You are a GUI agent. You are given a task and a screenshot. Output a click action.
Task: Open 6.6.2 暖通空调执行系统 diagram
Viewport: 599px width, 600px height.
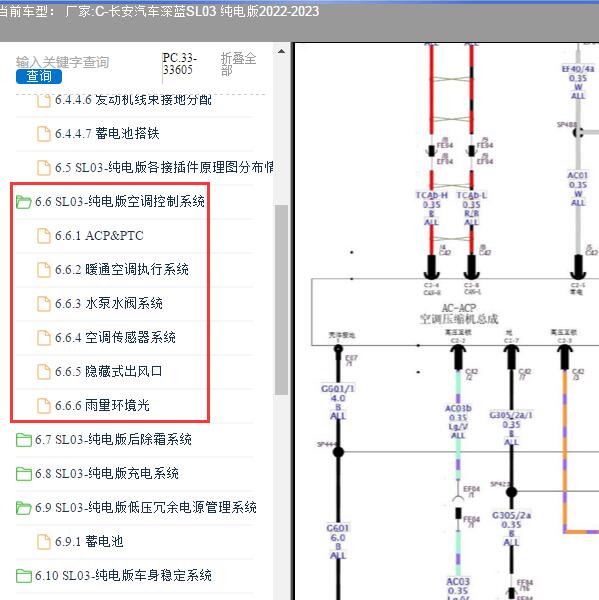pyautogui.click(x=122, y=269)
